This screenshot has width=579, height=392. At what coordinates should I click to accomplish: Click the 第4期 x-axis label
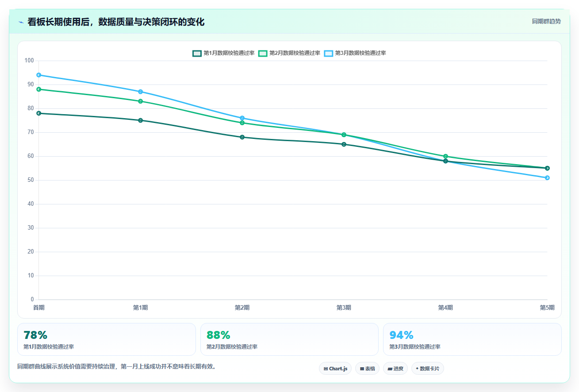coord(446,307)
